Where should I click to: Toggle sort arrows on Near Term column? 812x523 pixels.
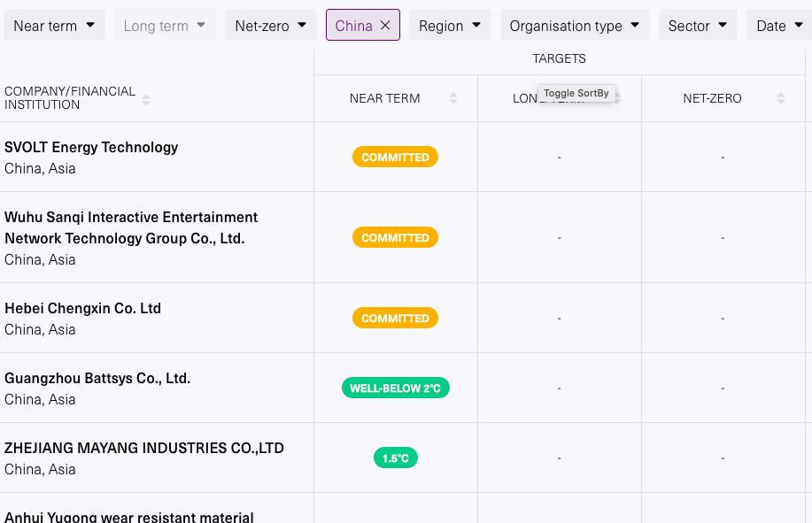tap(453, 98)
